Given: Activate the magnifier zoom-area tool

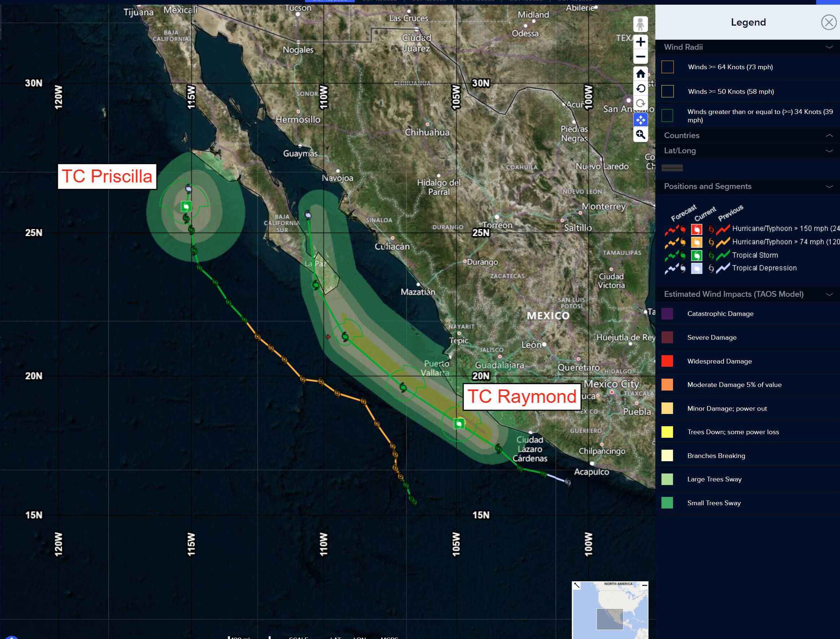Looking at the screenshot, I should pos(641,135).
